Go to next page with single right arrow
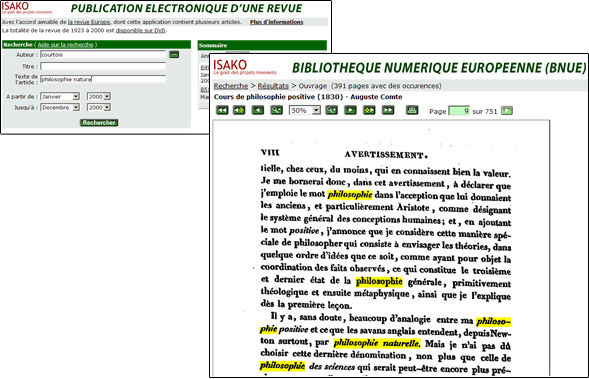Image resolution: width=589 pixels, height=379 pixels. pyautogui.click(x=350, y=110)
